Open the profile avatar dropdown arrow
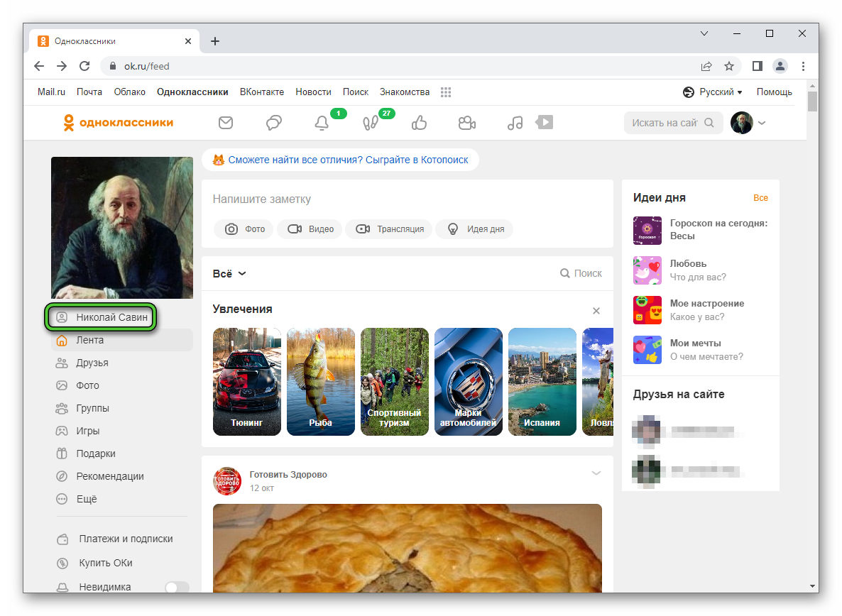The image size is (842, 616). [762, 123]
